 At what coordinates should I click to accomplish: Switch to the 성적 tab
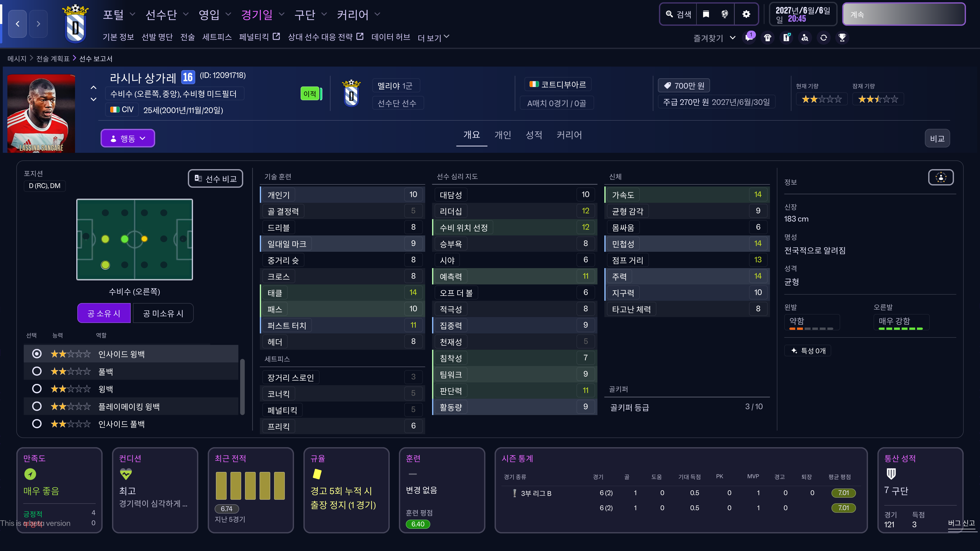pyautogui.click(x=533, y=135)
